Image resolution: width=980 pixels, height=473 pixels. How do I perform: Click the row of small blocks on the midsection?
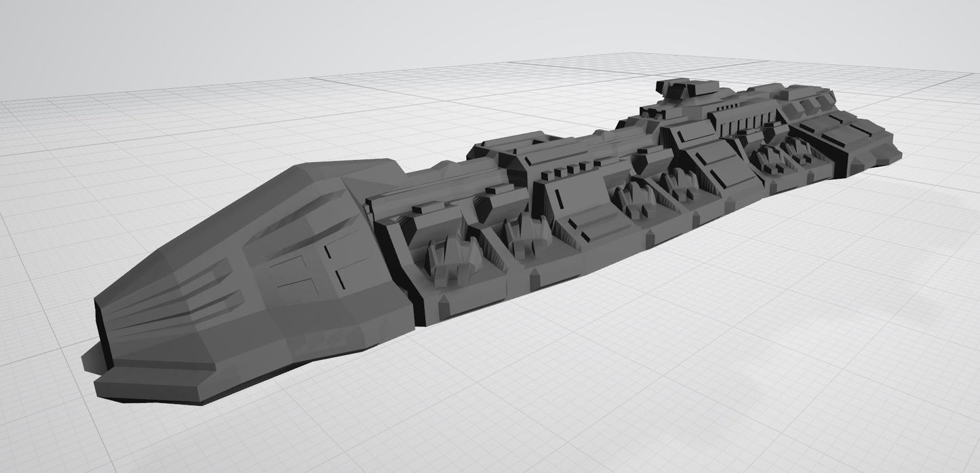pos(568,171)
